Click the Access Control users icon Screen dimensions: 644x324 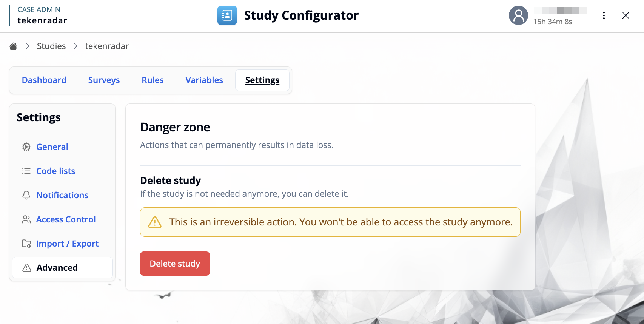26,219
